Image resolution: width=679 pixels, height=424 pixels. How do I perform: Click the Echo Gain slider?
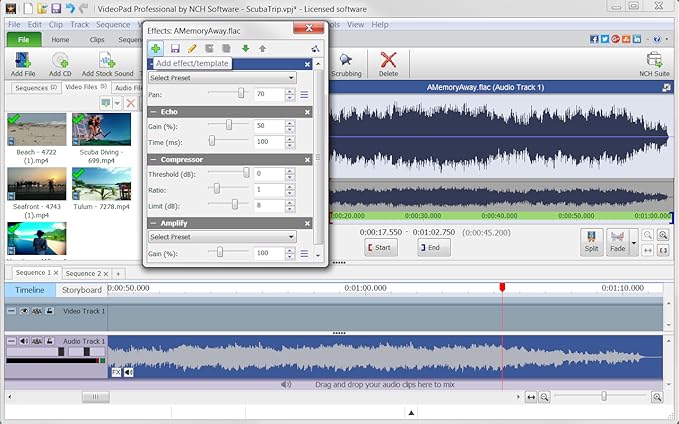point(230,126)
